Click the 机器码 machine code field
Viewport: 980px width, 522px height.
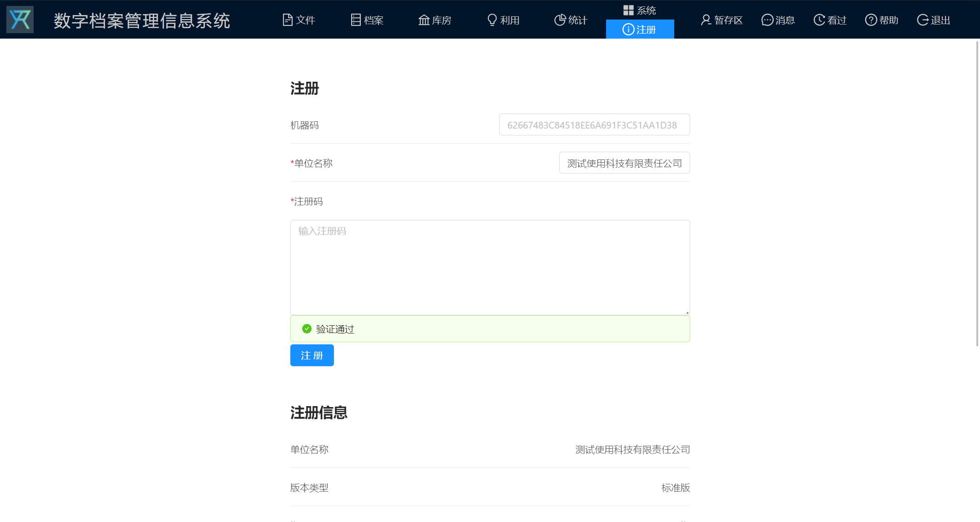pyautogui.click(x=594, y=125)
